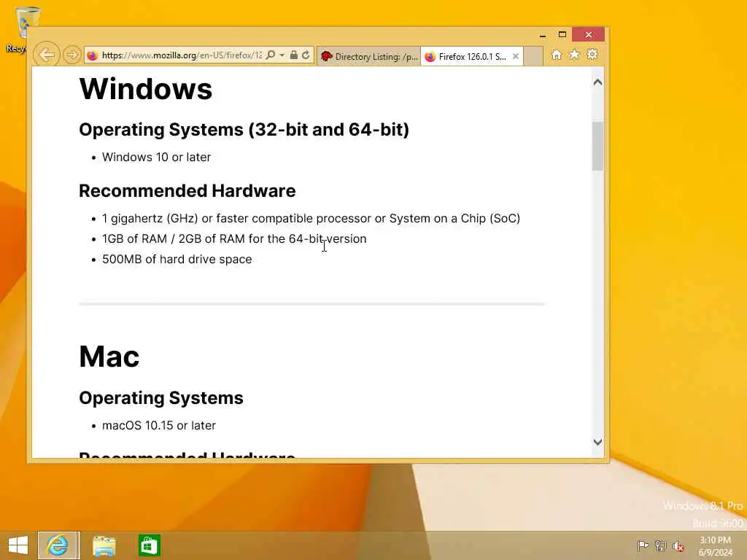Screen dimensions: 747x560
Task: Launch the Windows Store taskbar icon
Action: click(x=149, y=545)
